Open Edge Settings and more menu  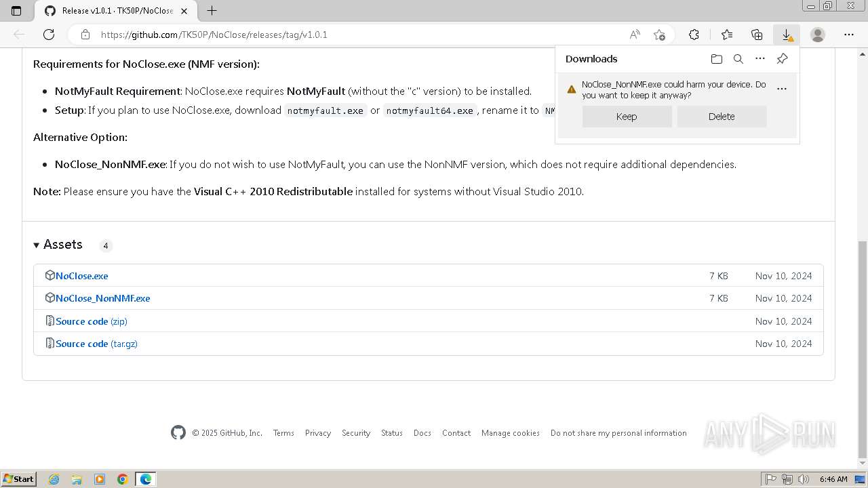tap(849, 35)
